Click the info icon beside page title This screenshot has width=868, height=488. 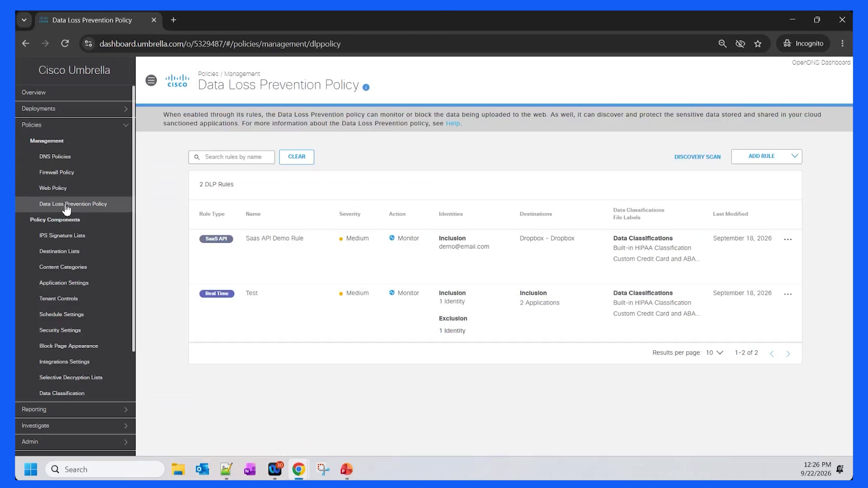point(366,88)
